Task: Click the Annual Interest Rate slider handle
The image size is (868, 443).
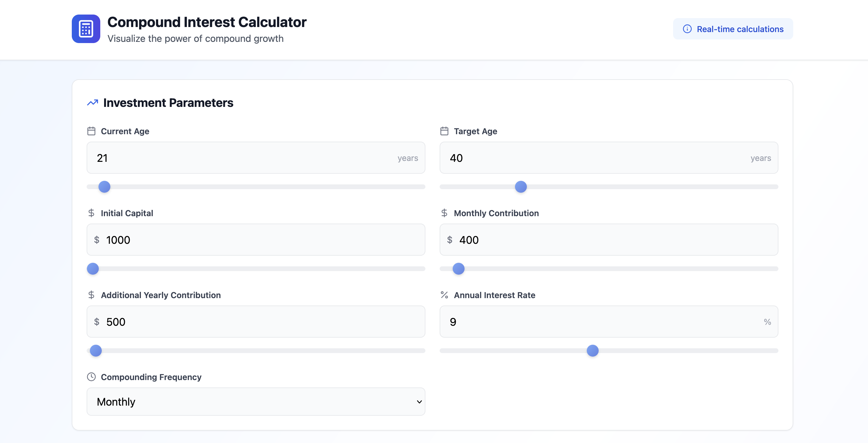Action: [593, 351]
